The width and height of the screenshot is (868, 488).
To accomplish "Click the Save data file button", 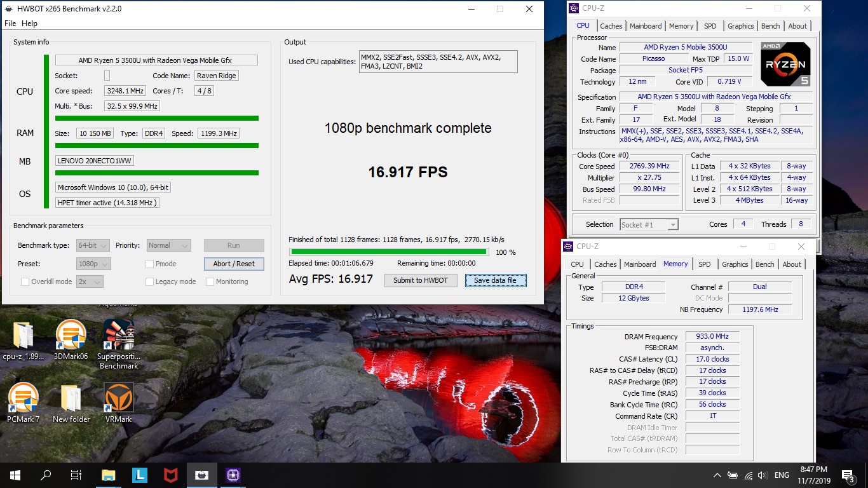I will (496, 280).
